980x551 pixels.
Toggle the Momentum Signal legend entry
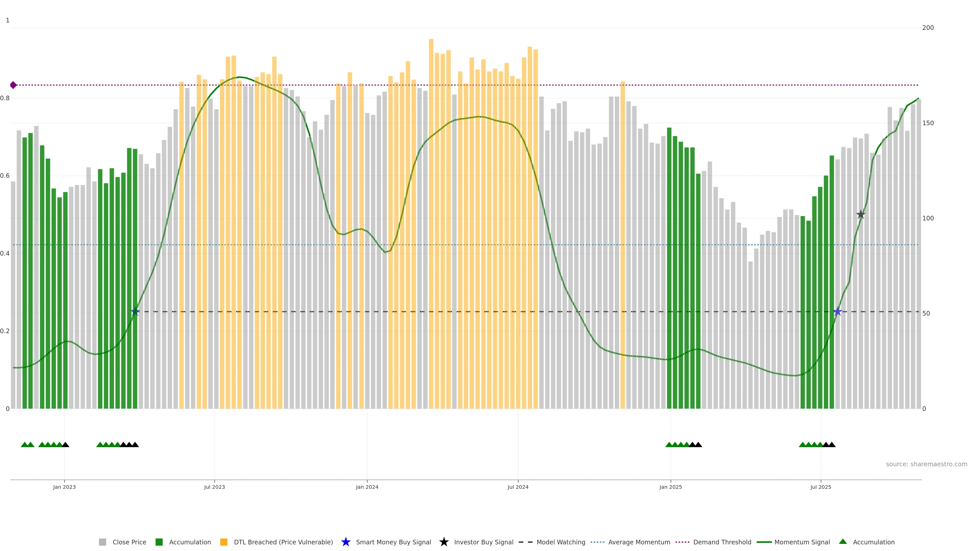[802, 542]
